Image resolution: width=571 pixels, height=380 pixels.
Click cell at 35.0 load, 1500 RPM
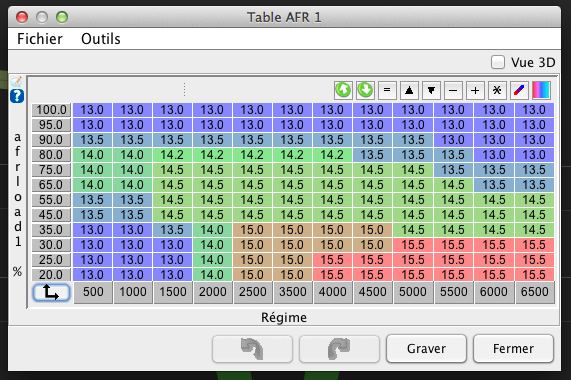pos(172,230)
